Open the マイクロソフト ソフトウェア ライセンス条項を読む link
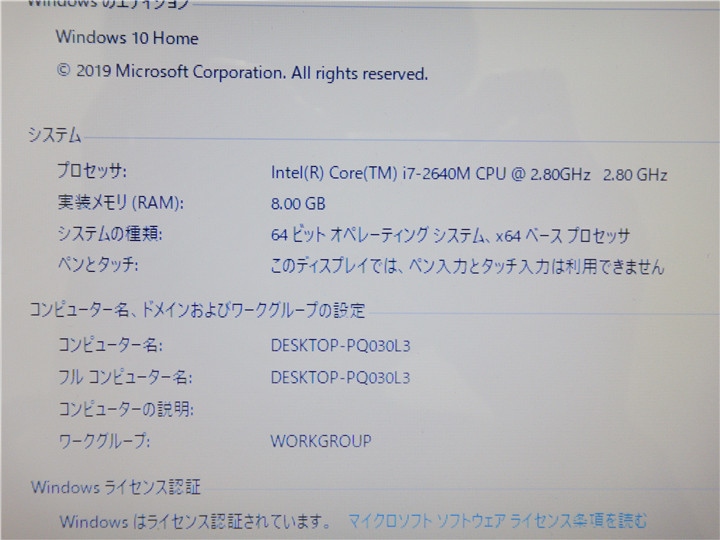The height and width of the screenshot is (540, 720). click(x=498, y=521)
